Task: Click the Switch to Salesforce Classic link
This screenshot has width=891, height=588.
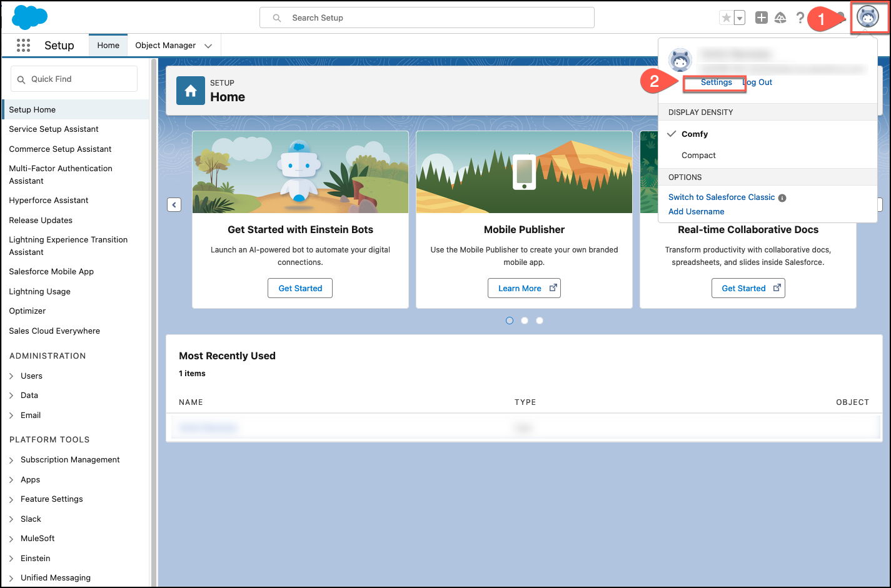Action: tap(721, 196)
